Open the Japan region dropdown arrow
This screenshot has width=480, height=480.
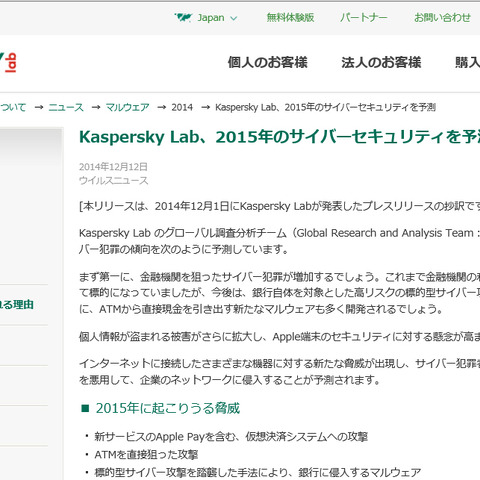click(x=234, y=18)
